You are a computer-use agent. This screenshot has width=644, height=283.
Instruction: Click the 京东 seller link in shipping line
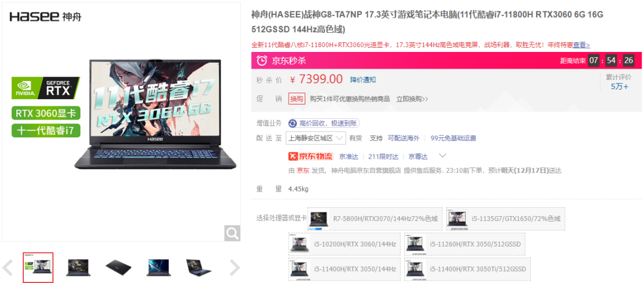pos(303,170)
